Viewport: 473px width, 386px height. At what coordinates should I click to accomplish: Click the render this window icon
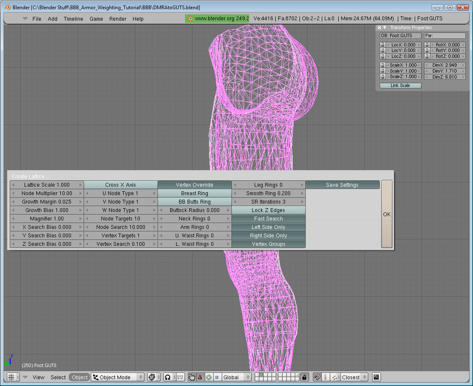click(x=376, y=377)
